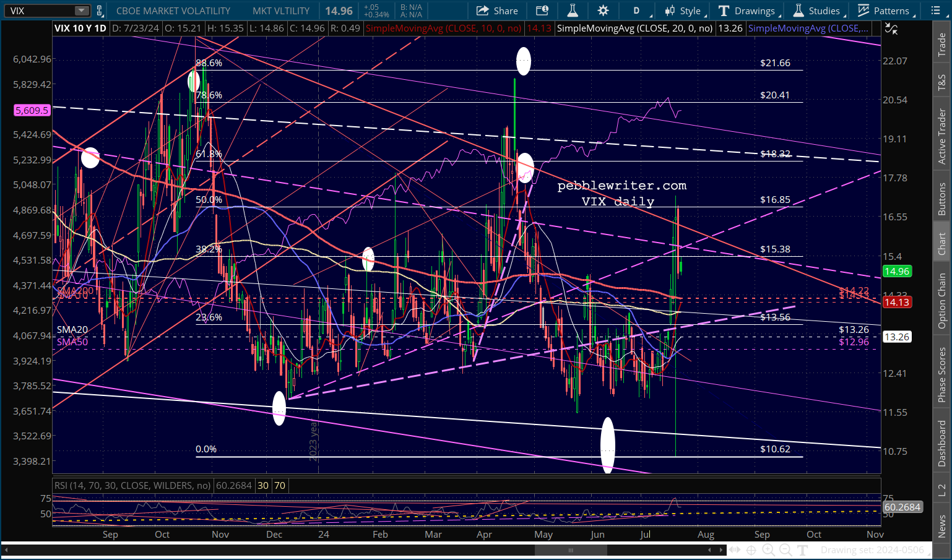Open the Option Chain side tab
Image resolution: width=952 pixels, height=560 pixels.
942,301
